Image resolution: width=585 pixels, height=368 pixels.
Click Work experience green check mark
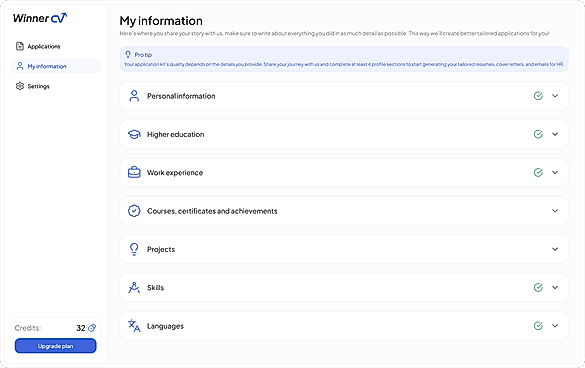(x=538, y=172)
